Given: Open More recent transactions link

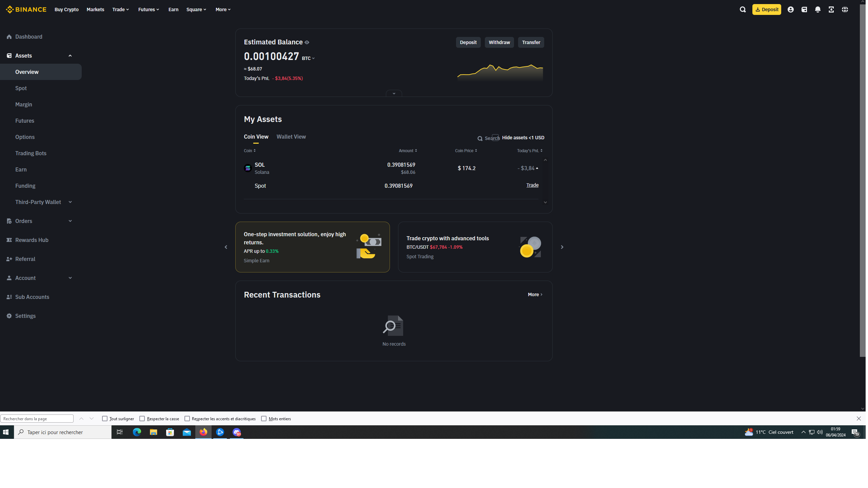Looking at the screenshot, I should point(535,294).
